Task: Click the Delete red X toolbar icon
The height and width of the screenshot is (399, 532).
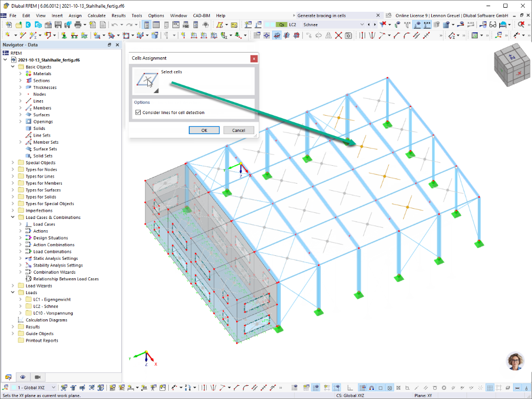Action: [338, 35]
